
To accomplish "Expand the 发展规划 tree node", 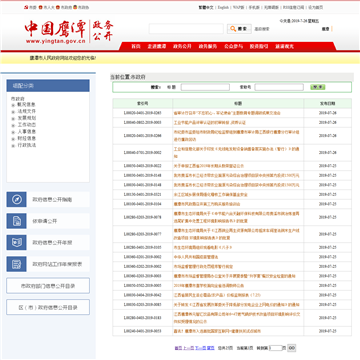I will coord(13,118).
